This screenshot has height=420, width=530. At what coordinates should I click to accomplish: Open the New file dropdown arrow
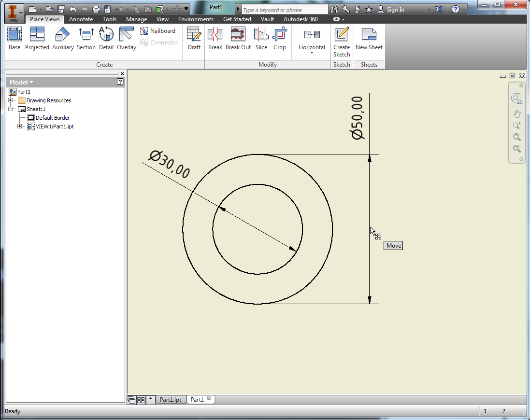41,10
